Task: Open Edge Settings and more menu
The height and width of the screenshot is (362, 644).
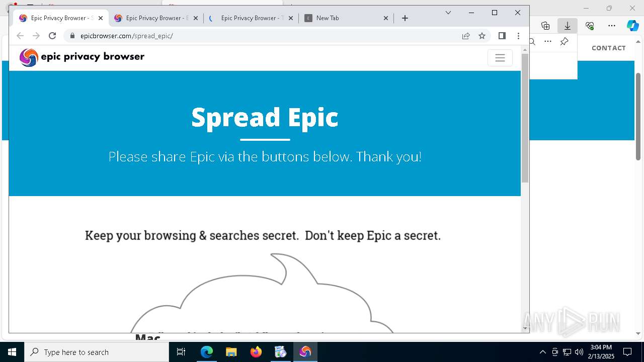Action: coord(612,26)
